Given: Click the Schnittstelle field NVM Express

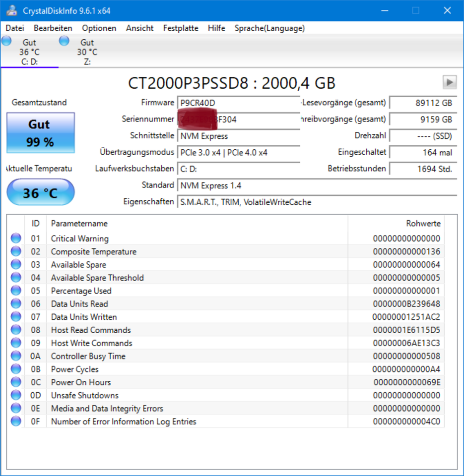Looking at the screenshot, I should (x=239, y=136).
